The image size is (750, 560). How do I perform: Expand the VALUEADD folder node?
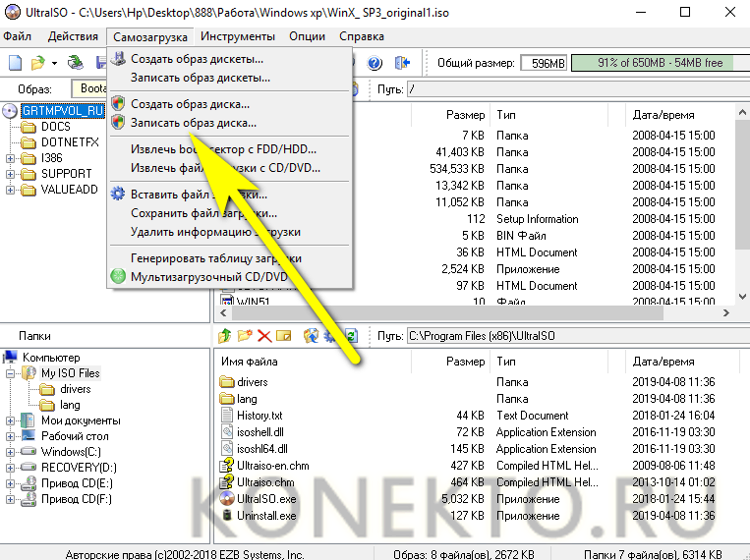(x=10, y=190)
